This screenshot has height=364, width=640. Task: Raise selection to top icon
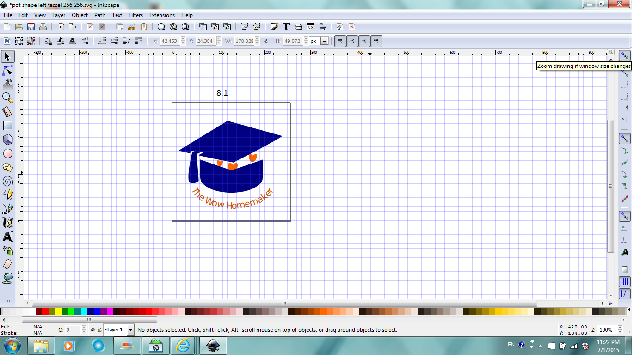(138, 41)
